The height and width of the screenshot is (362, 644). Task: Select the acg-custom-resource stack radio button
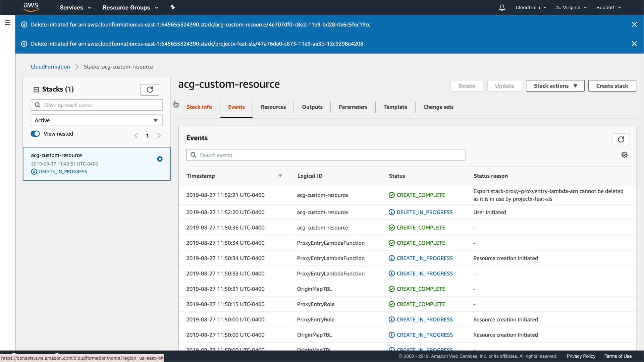(x=160, y=159)
